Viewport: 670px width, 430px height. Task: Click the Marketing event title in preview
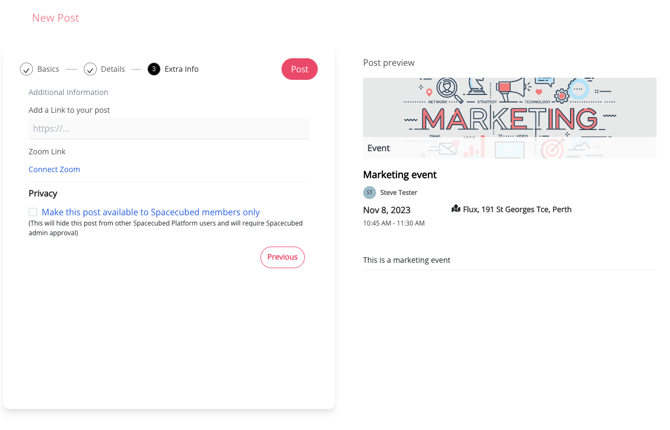(399, 175)
